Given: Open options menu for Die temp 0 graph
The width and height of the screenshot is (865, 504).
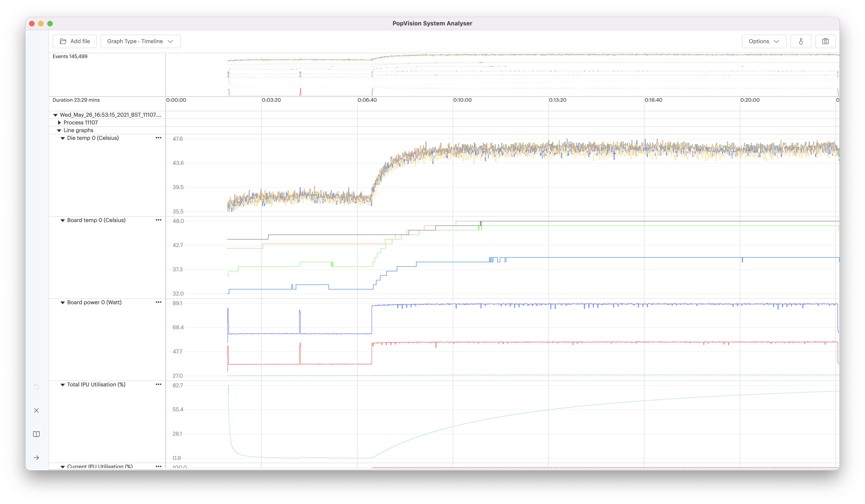Looking at the screenshot, I should click(x=158, y=138).
